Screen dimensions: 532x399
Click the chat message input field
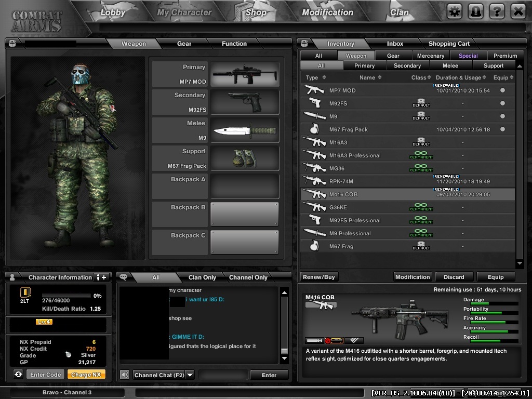223,375
